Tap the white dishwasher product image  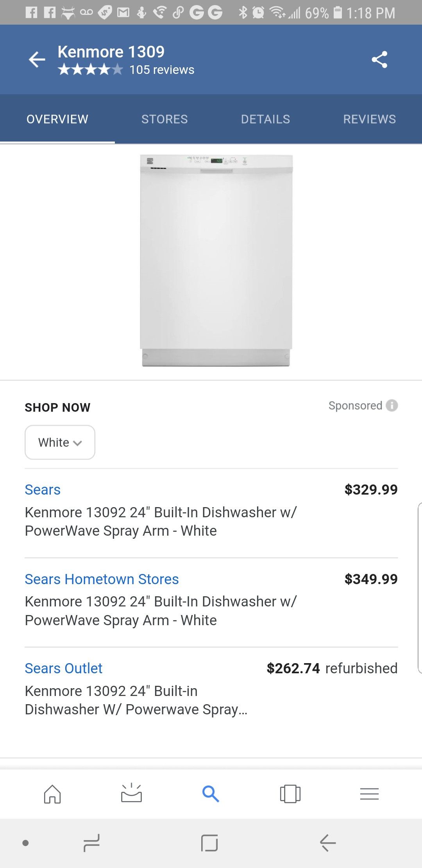[216, 261]
